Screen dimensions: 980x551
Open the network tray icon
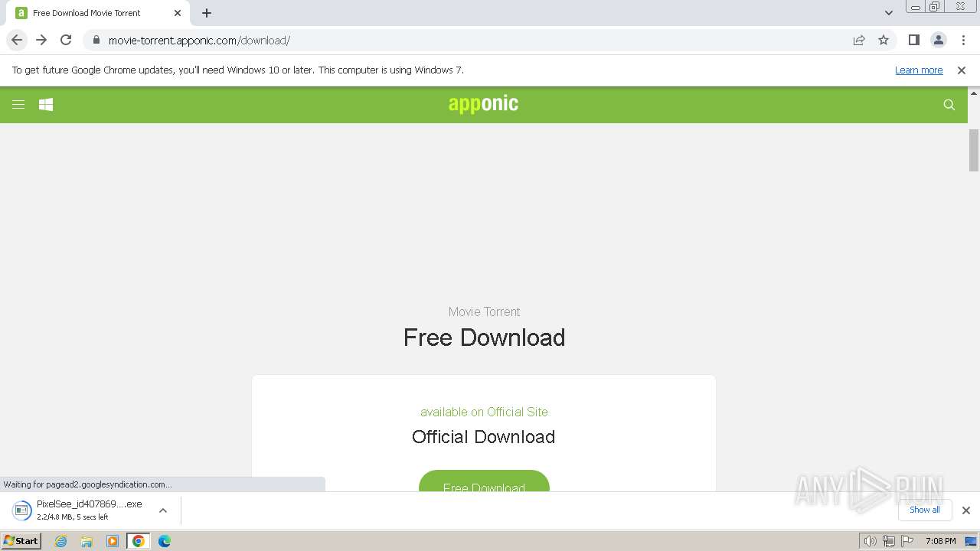click(x=888, y=541)
